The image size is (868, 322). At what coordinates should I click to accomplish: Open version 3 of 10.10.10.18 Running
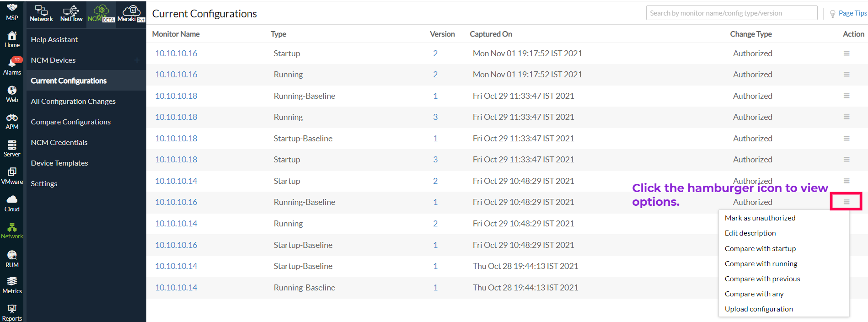(x=435, y=117)
